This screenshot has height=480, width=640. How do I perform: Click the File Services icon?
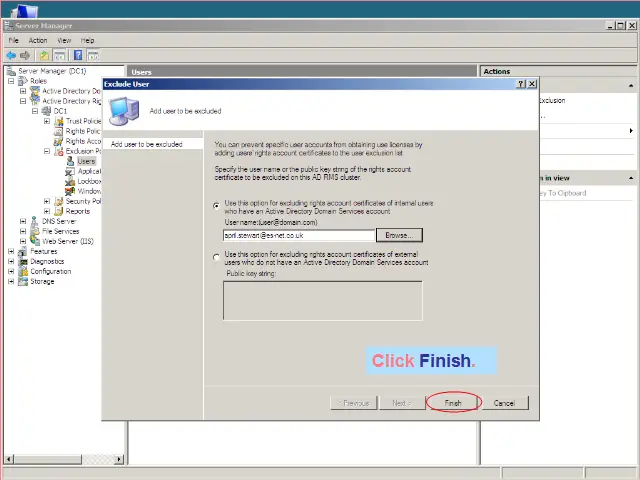click(x=35, y=231)
